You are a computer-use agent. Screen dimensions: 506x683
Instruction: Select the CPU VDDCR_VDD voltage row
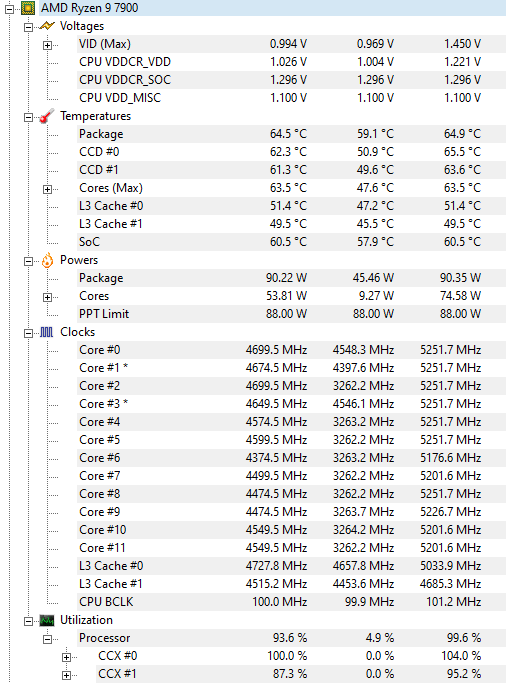pyautogui.click(x=291, y=62)
